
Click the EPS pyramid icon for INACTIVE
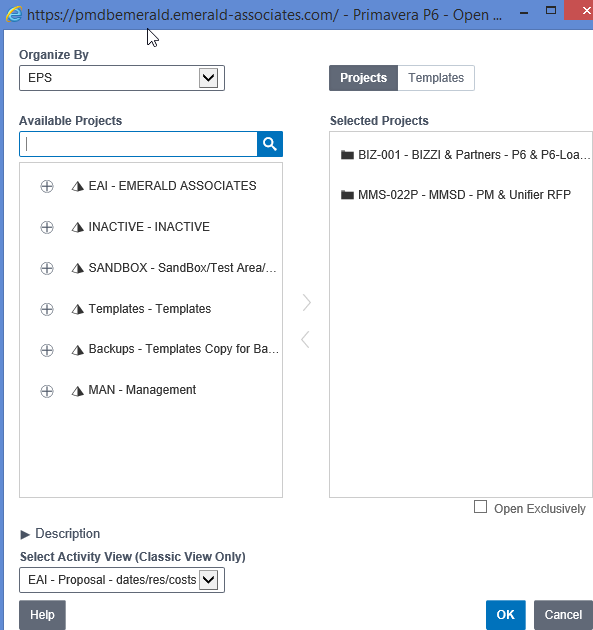pos(78,227)
